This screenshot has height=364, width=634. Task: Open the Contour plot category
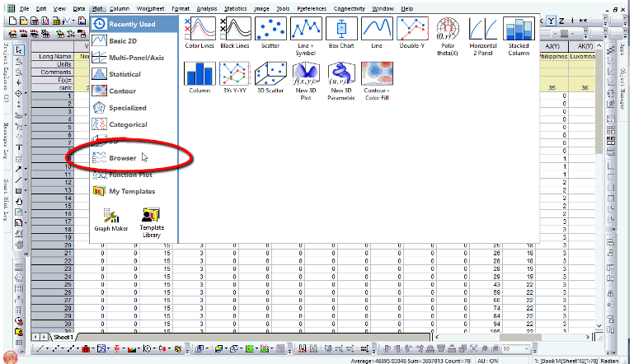(x=134, y=91)
